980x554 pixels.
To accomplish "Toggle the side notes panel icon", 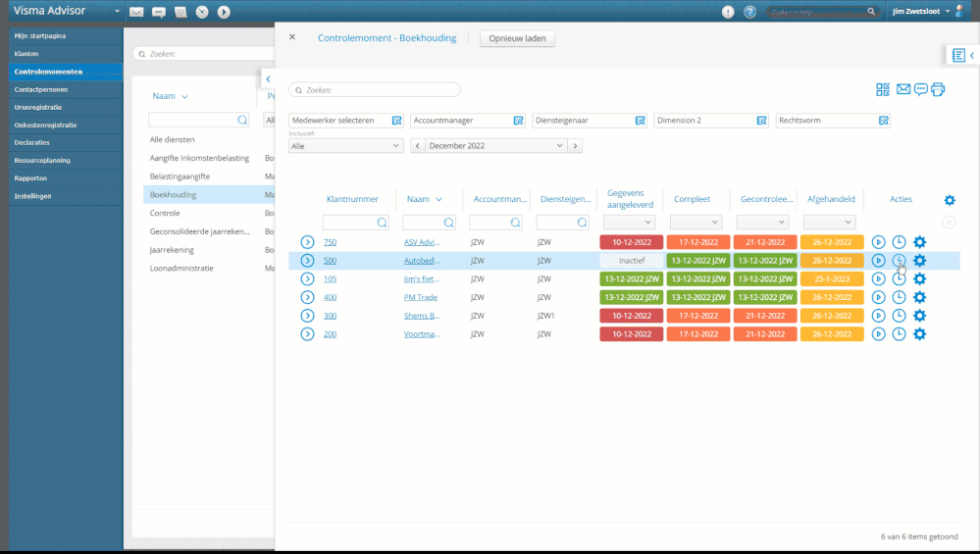I will pos(958,56).
